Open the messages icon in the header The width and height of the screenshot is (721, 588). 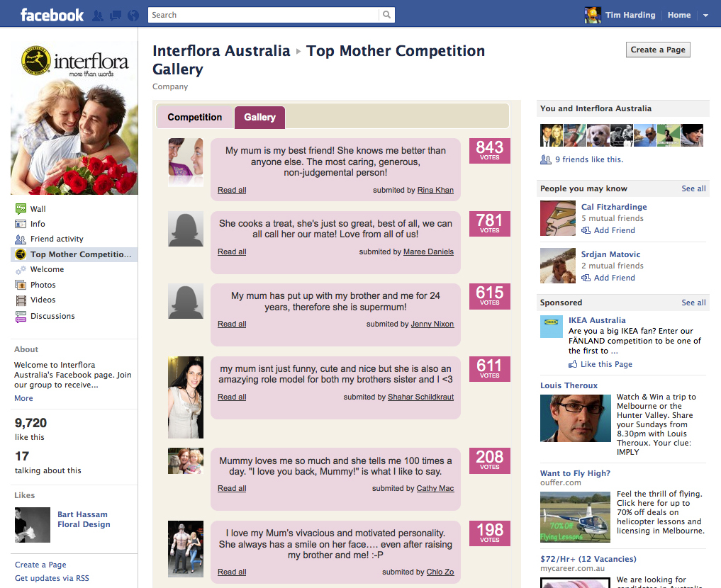pos(115,14)
